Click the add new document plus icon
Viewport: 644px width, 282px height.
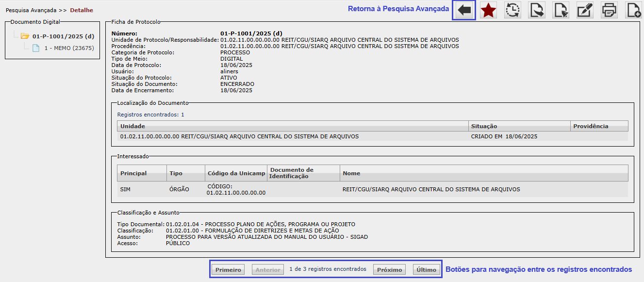(x=633, y=10)
